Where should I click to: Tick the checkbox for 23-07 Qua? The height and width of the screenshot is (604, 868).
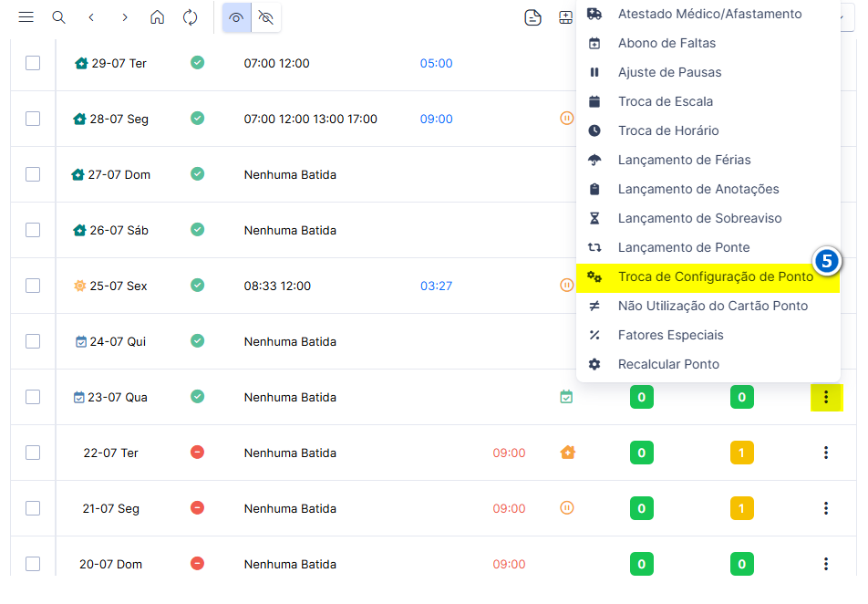[x=33, y=397]
